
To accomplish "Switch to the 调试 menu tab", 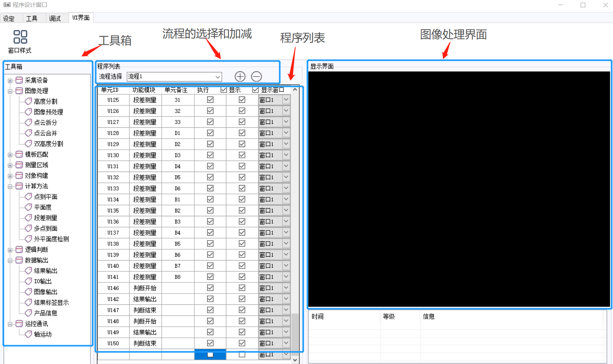I will 55,18.
